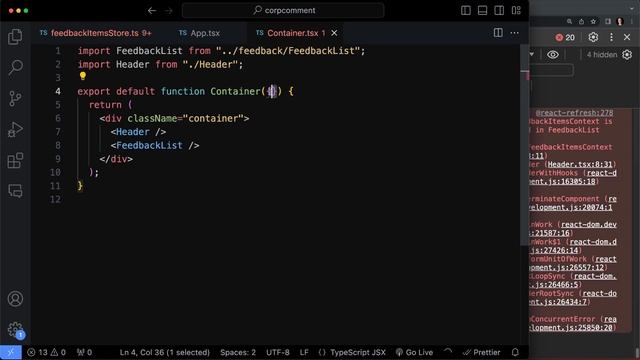The height and width of the screenshot is (360, 640).
Task: Go back with the navigation arrow
Action: click(152, 11)
